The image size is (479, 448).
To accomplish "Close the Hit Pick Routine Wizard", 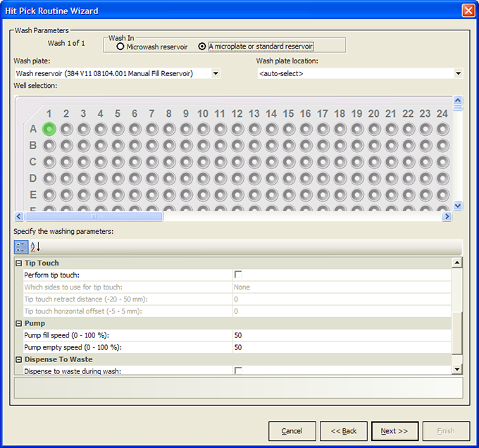I will pyautogui.click(x=468, y=11).
